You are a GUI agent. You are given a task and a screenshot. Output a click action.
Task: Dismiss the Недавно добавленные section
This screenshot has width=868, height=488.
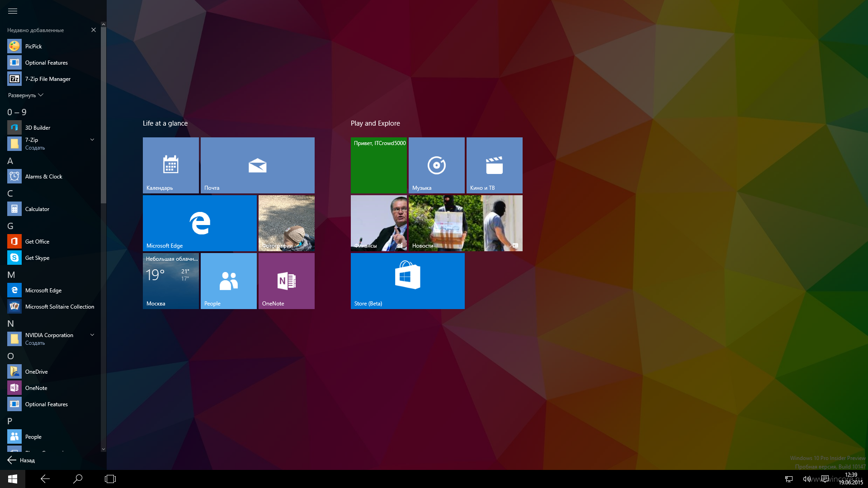[94, 30]
